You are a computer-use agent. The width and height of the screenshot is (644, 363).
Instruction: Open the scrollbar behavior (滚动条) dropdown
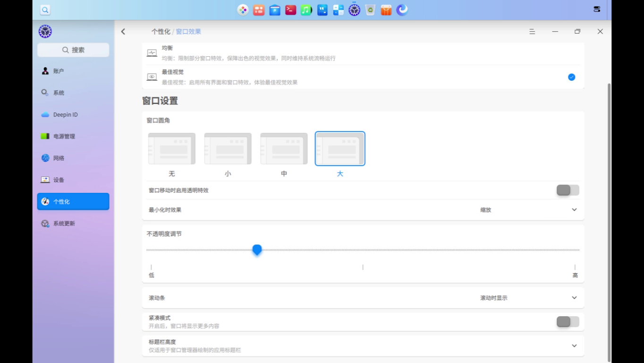[x=574, y=297]
